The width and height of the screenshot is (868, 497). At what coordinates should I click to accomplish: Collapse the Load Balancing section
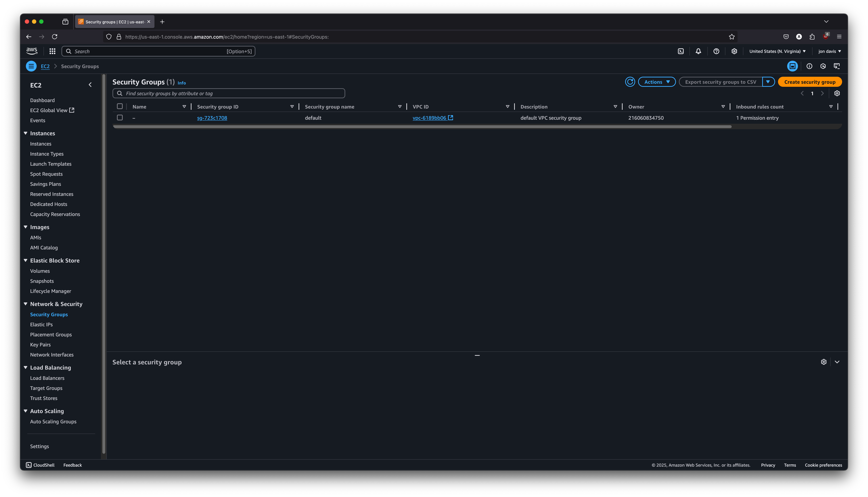click(25, 367)
